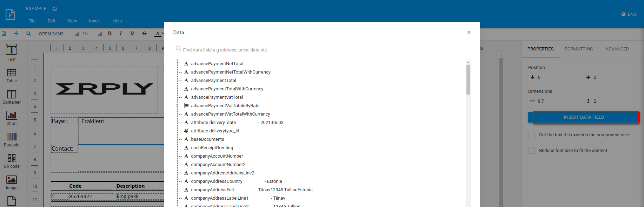Click the Data list scroll up arrow
Viewport: 644px width, 207px height.
pos(468,62)
